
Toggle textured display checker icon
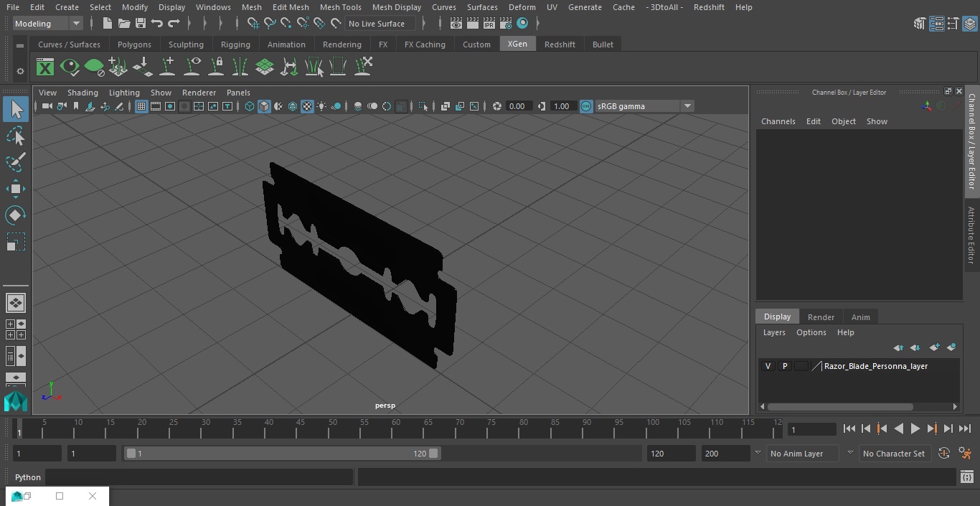coord(307,106)
